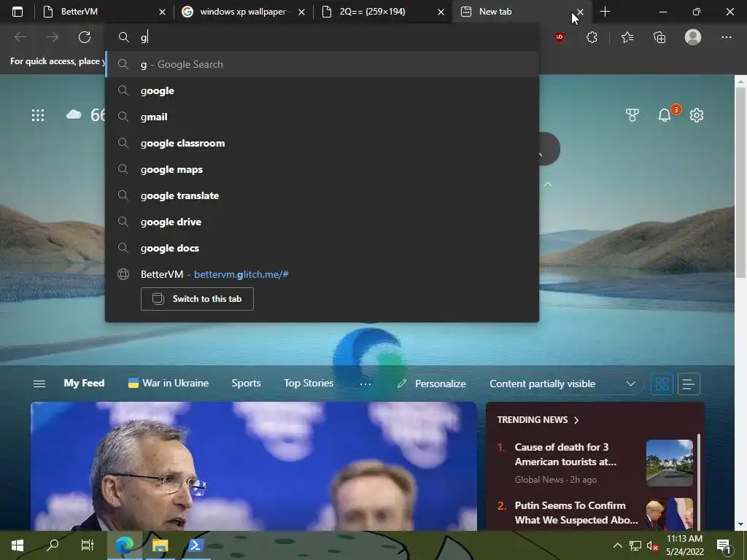Close the windows xp wallpaper tab
This screenshot has height=560, width=747.
tap(301, 12)
